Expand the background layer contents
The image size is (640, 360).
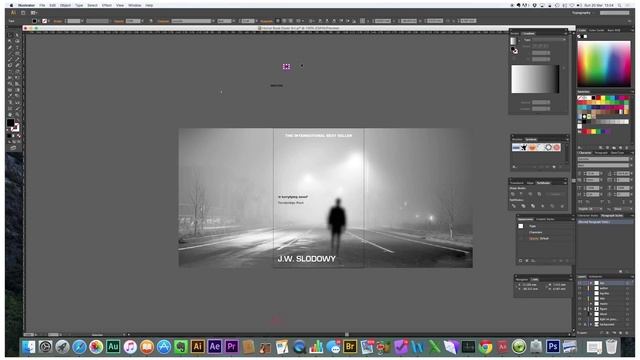pos(591,324)
